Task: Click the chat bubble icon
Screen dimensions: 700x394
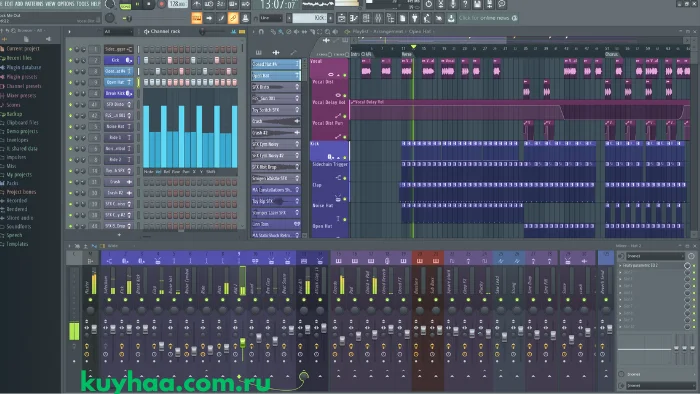Action: coord(501,4)
